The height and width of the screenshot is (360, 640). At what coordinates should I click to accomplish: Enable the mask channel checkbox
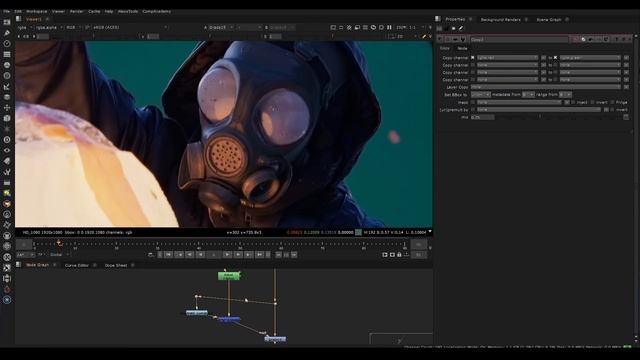coord(473,102)
